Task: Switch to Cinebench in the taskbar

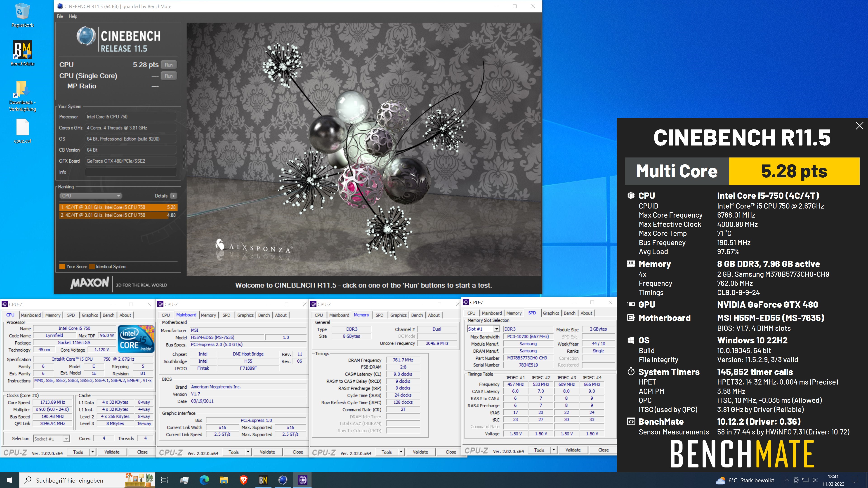Action: tap(283, 480)
